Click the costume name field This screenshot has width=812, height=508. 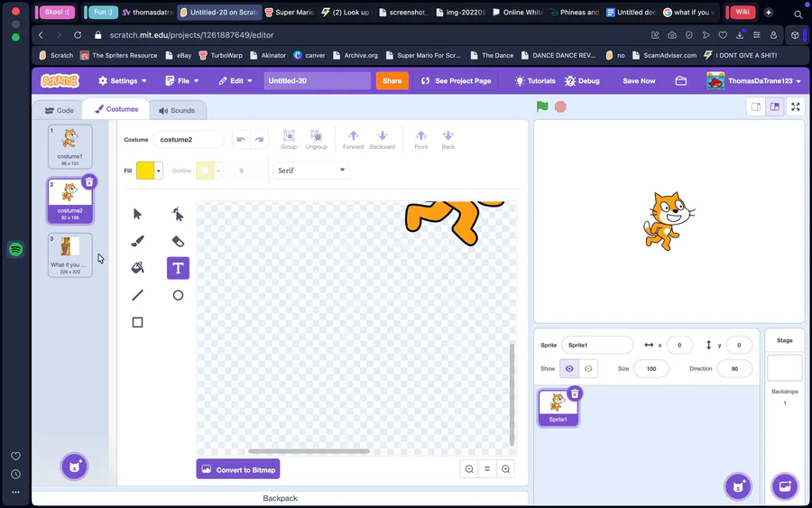coord(189,139)
